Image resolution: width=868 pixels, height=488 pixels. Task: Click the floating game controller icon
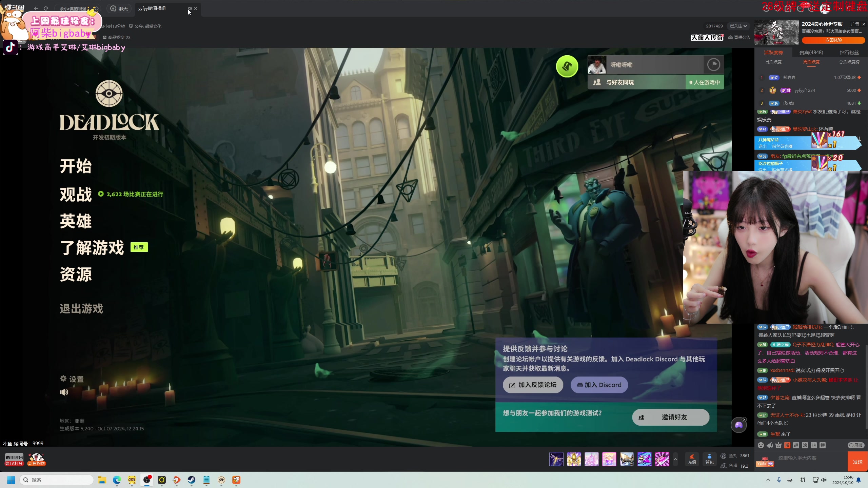[x=739, y=425]
